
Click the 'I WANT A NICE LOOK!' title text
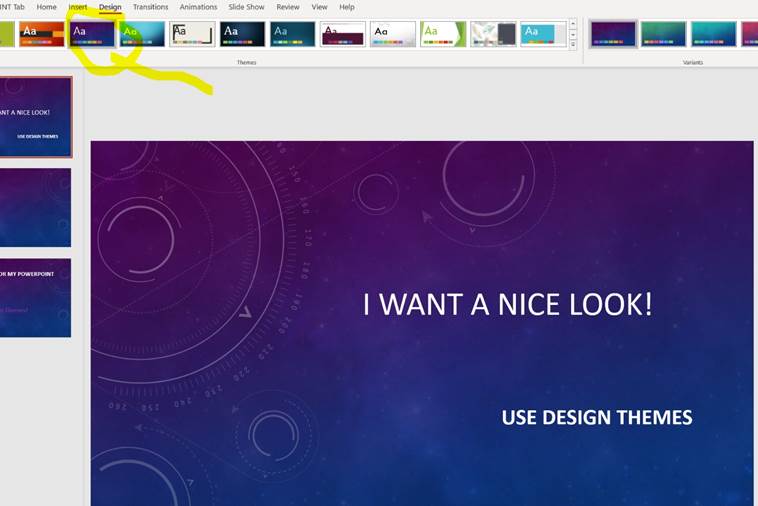507,304
